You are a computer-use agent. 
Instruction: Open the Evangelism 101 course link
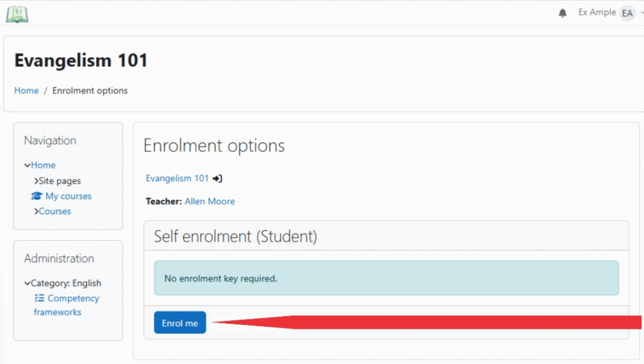pos(177,178)
